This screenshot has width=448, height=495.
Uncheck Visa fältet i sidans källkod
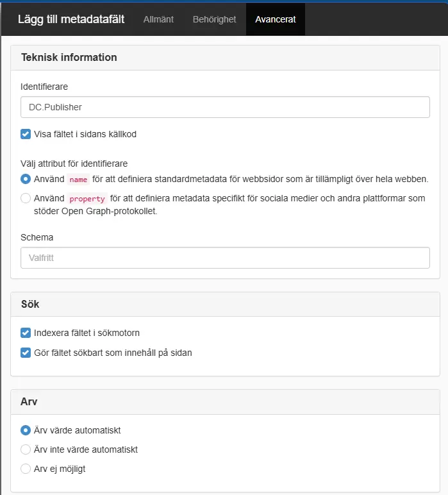(26, 134)
